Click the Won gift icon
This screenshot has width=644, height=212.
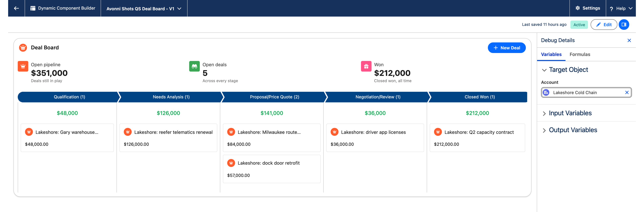[x=366, y=66]
